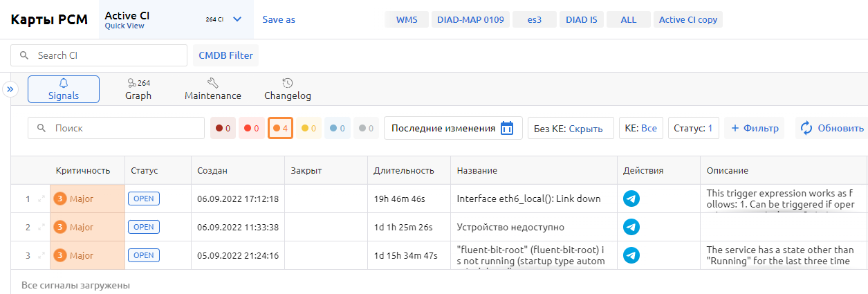
Task: Open calendar icon in Последние изменения
Action: [x=507, y=128]
